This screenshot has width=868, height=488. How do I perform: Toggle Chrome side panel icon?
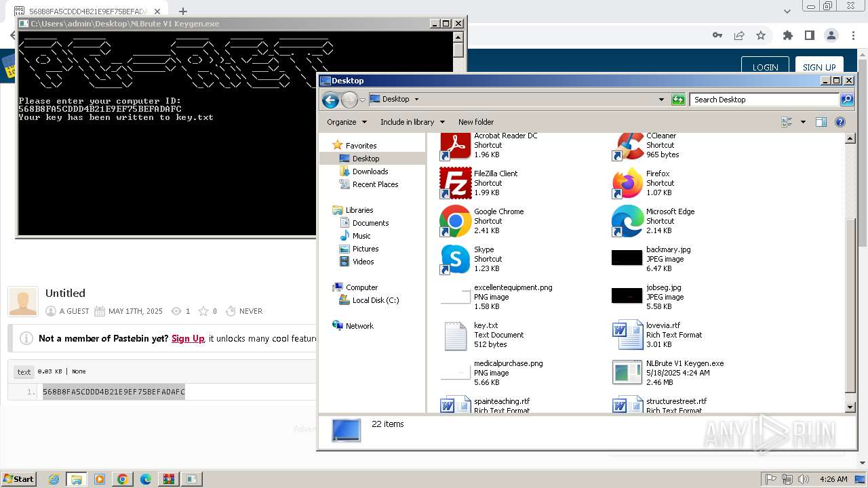(809, 35)
